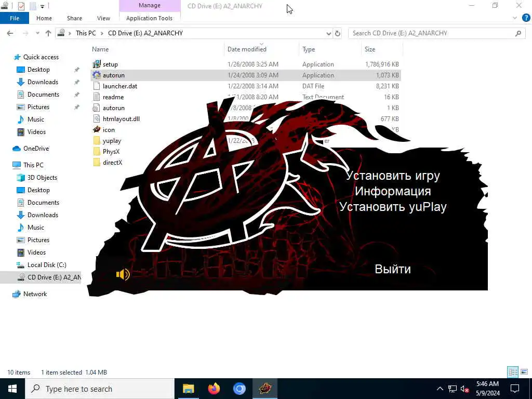Click the Forward navigation arrow
This screenshot has width=532, height=399.
pyautogui.click(x=25, y=33)
